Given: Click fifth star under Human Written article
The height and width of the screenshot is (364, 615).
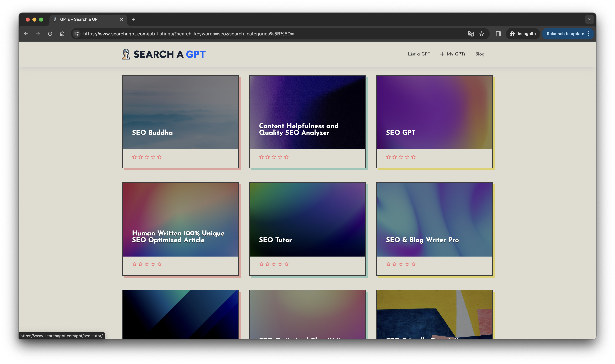Looking at the screenshot, I should click(x=159, y=264).
